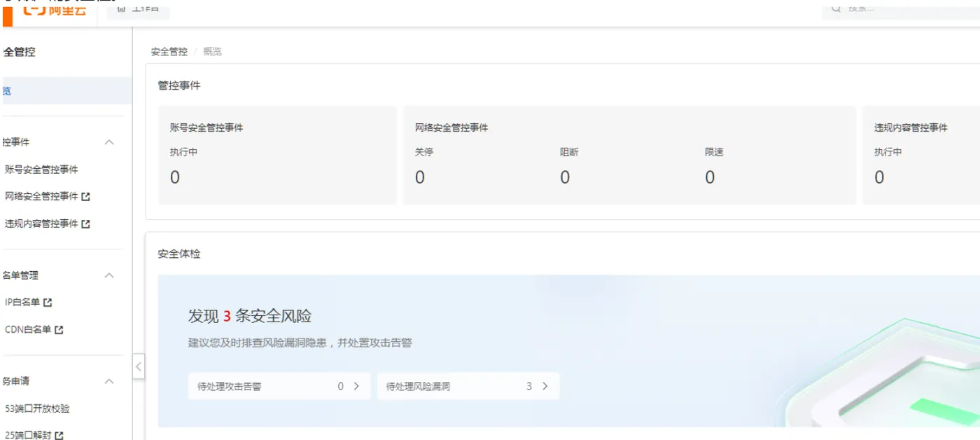
Task: Click the 安全体检 section heading
Action: point(179,254)
